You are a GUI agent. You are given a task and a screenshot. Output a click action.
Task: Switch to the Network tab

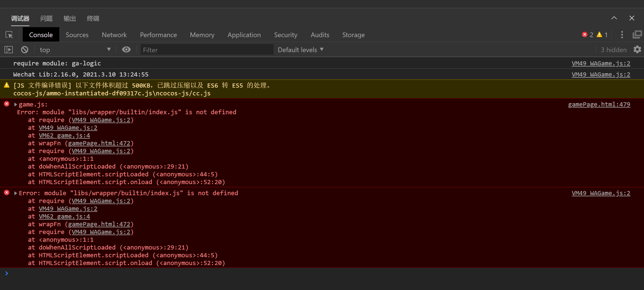[114, 35]
